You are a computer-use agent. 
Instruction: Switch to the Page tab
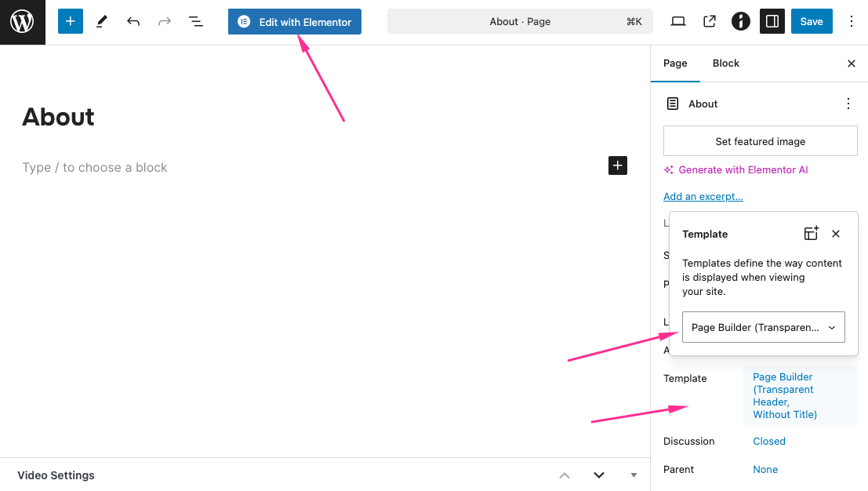[x=675, y=64]
